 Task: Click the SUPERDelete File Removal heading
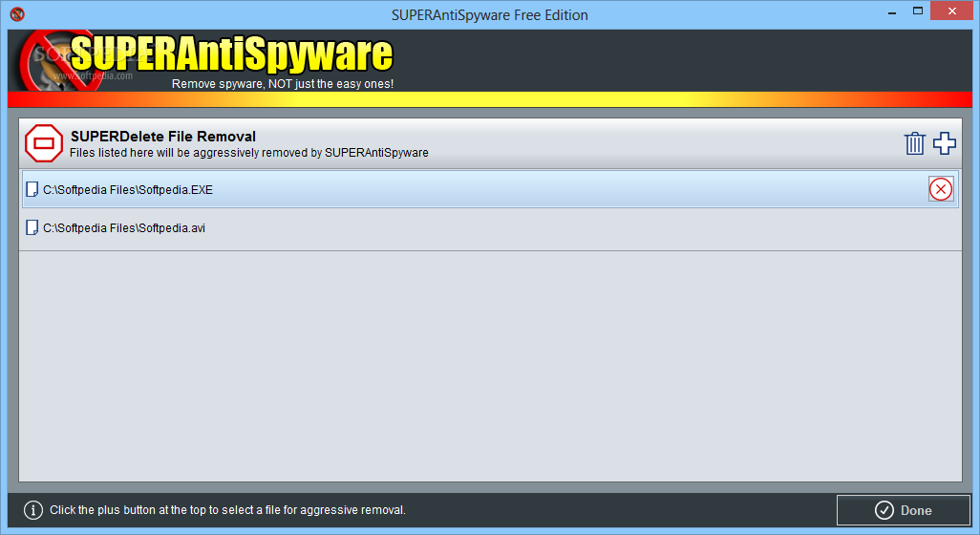pos(163,137)
